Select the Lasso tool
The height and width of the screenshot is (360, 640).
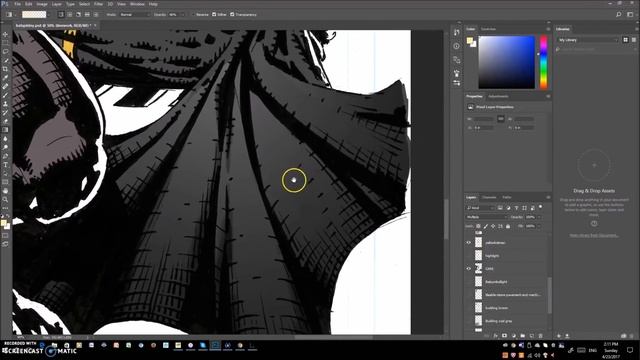point(5,51)
